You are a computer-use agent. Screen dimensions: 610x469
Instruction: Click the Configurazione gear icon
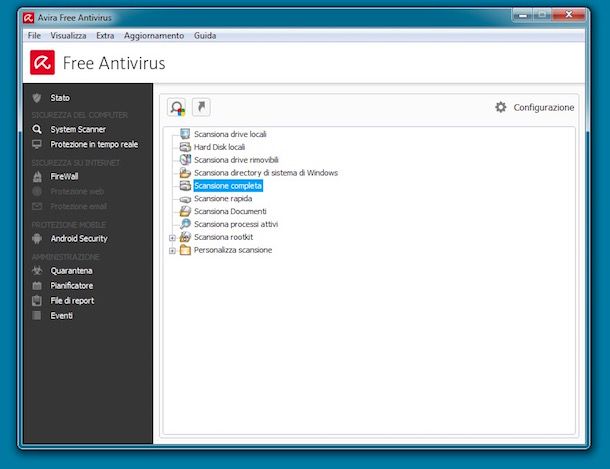tap(501, 107)
